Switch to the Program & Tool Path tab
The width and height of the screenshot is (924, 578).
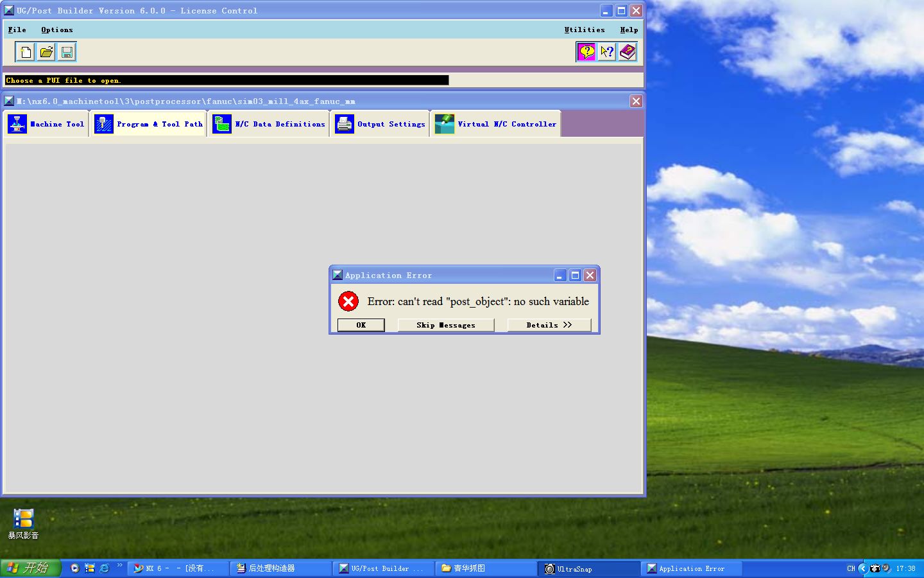[148, 124]
